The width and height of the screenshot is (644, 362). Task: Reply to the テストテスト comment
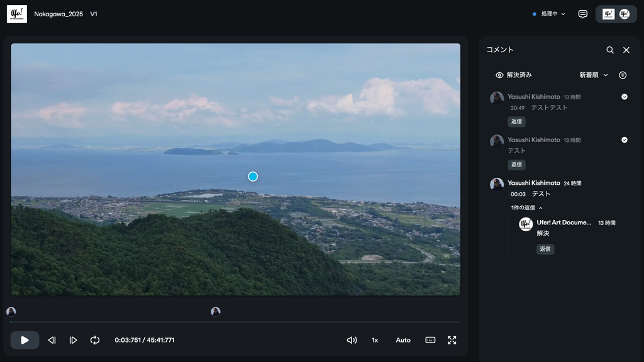[516, 121]
